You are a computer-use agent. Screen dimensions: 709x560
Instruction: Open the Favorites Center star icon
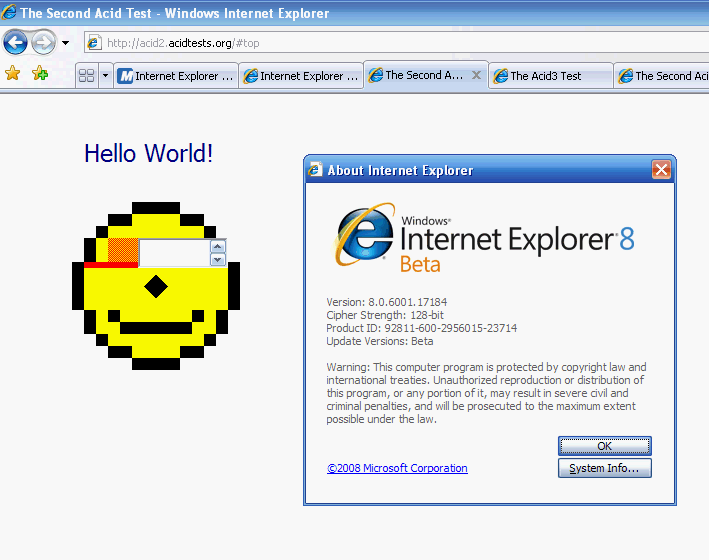13,73
